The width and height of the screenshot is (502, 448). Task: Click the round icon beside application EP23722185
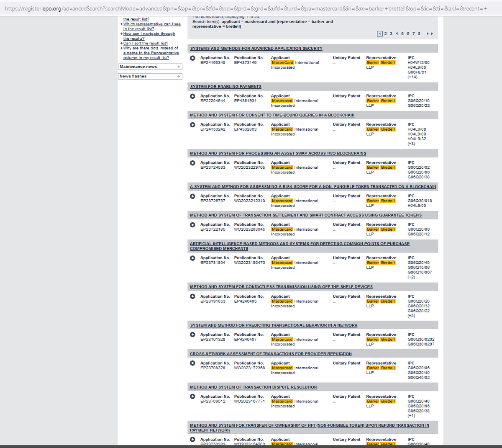coord(192,224)
